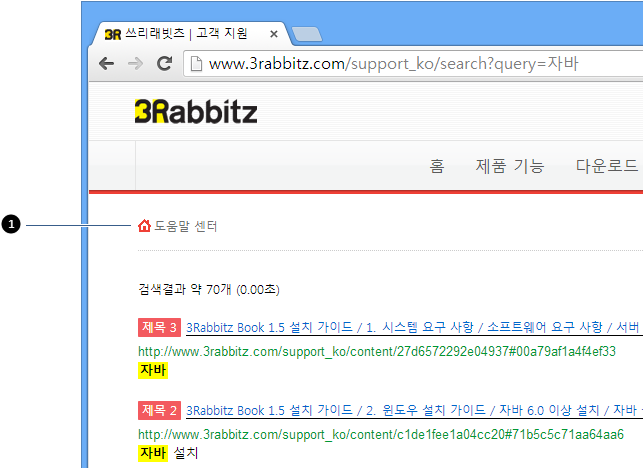
Task: Close the 쓰리래빗츠 고객 지원 tab
Action: click(274, 34)
